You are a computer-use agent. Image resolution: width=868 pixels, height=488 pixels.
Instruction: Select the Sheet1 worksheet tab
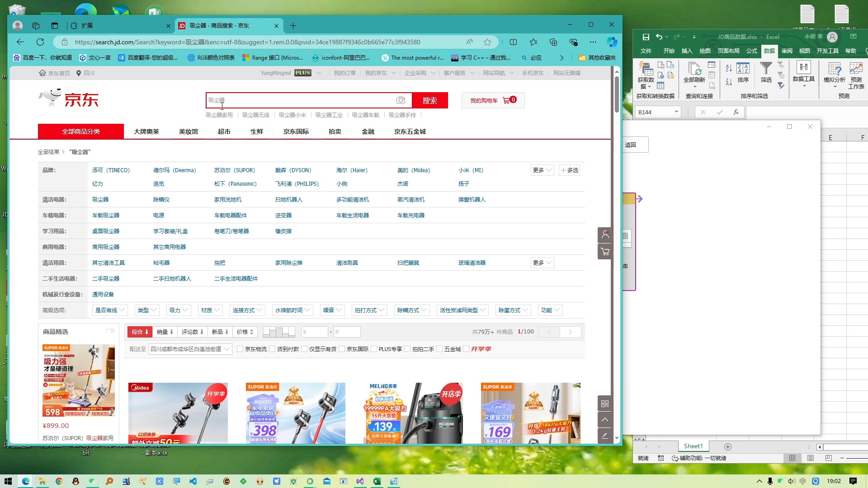click(693, 446)
